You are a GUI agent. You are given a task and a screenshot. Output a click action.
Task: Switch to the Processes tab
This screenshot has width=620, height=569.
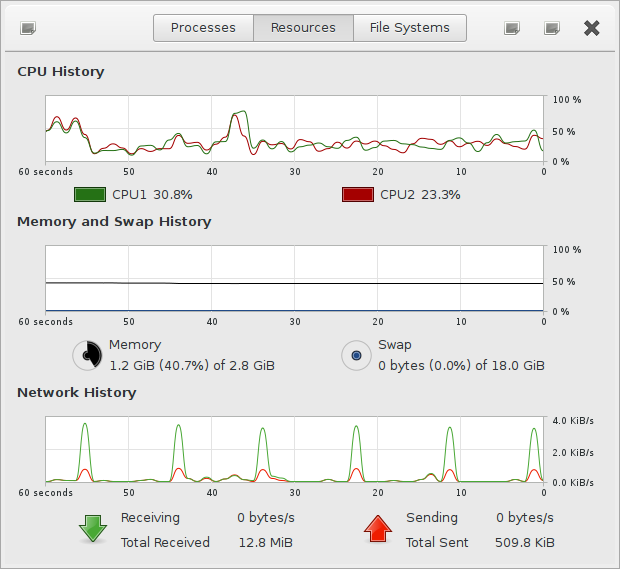point(203,28)
